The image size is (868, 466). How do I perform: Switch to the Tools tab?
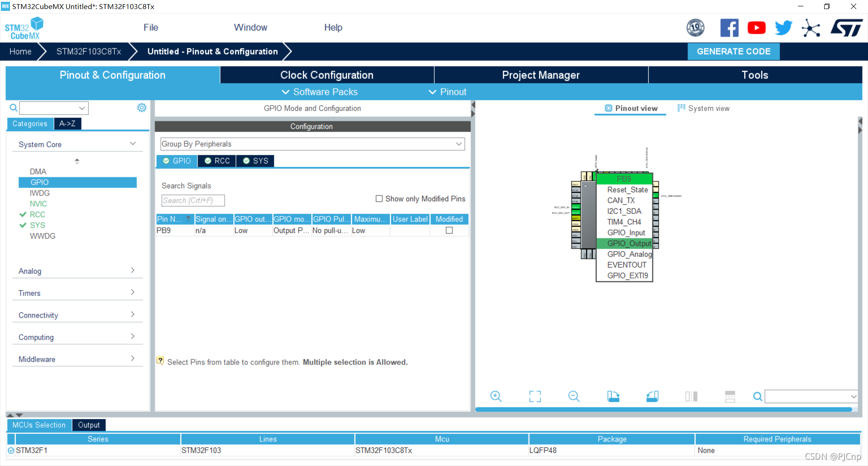(755, 75)
